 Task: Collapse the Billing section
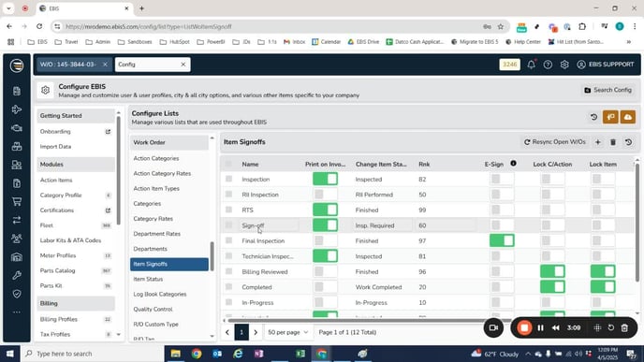pos(76,303)
